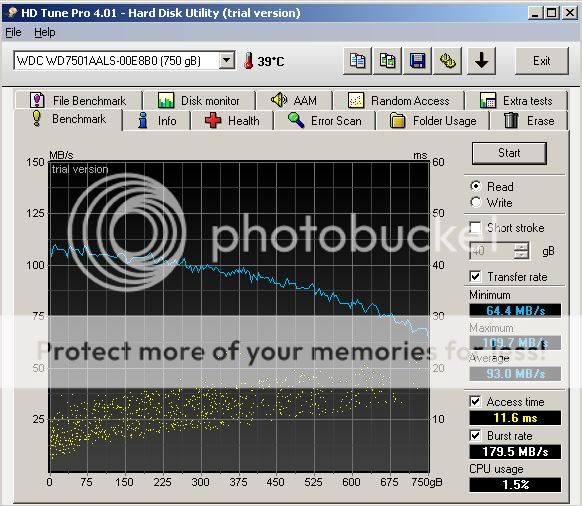The image size is (582, 506).
Task: Minimize the HD Tune Pro window
Action: [534, 13]
